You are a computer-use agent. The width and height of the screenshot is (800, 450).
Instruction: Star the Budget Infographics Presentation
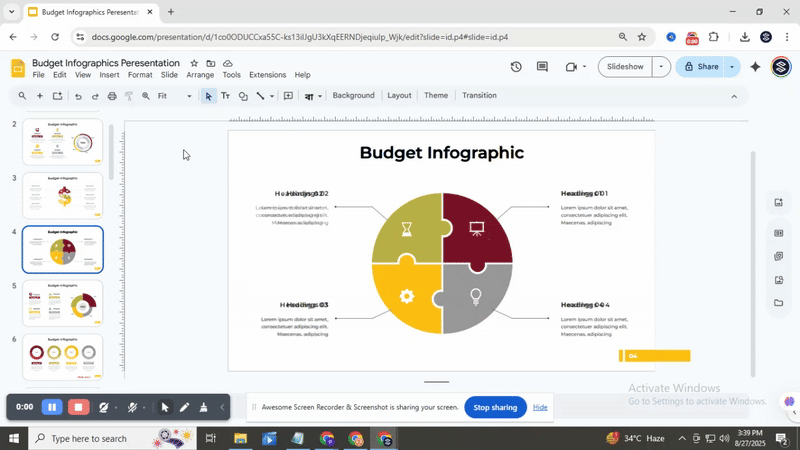click(194, 63)
